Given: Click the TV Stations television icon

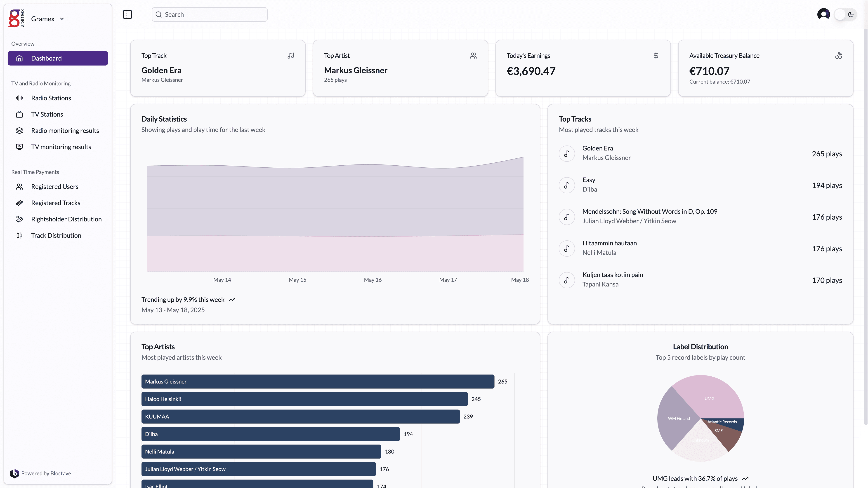Looking at the screenshot, I should click(x=19, y=115).
